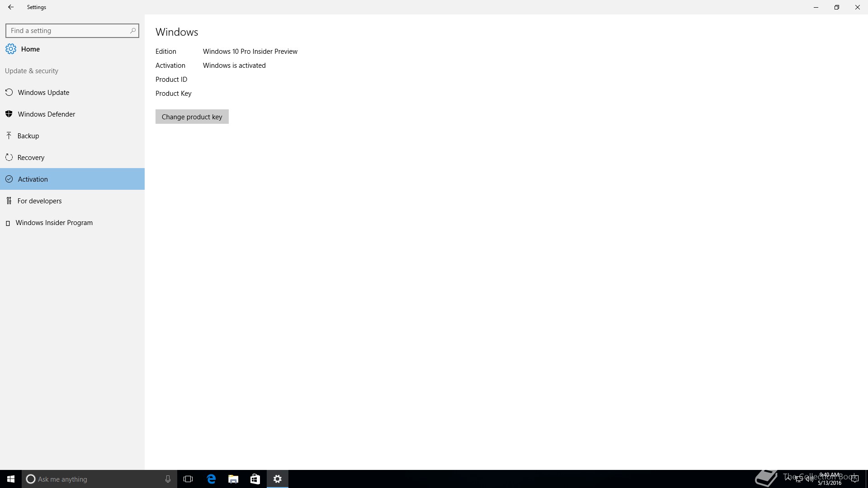Screen dimensions: 868x488
Task: Click the Product ID label
Action: (171, 80)
